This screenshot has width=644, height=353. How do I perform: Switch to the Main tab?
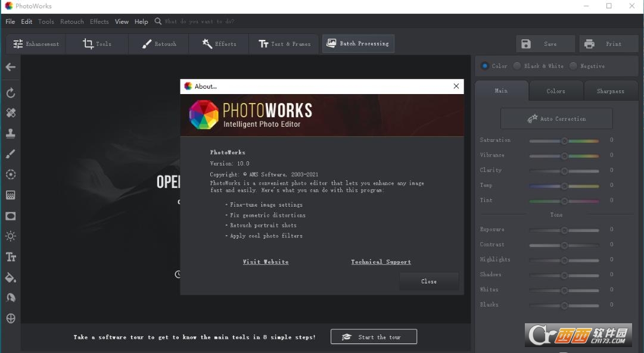click(501, 90)
